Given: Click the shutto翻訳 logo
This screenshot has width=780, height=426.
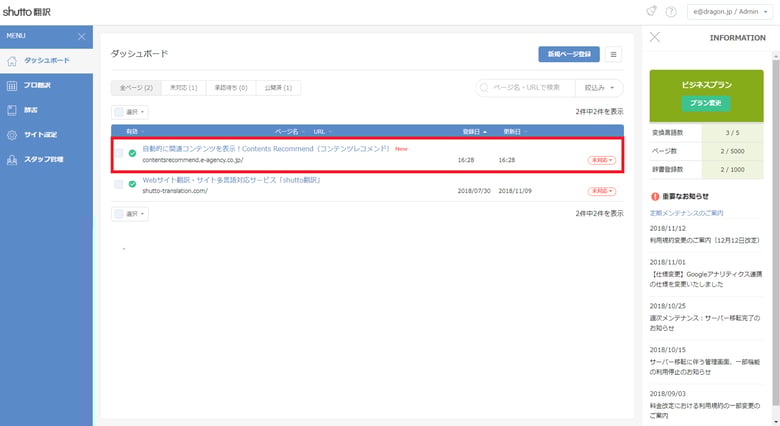Looking at the screenshot, I should point(27,11).
